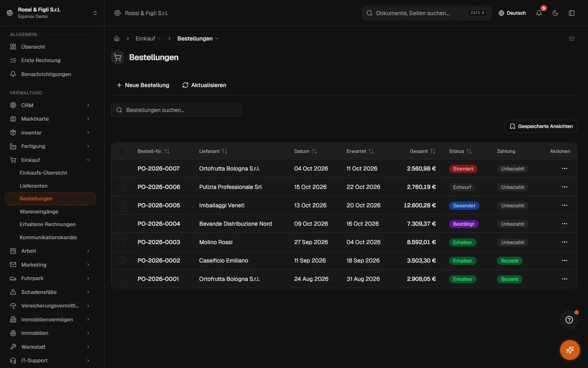The image size is (588, 368).
Task: Click the Bestellungen suchen search field
Action: tap(176, 110)
